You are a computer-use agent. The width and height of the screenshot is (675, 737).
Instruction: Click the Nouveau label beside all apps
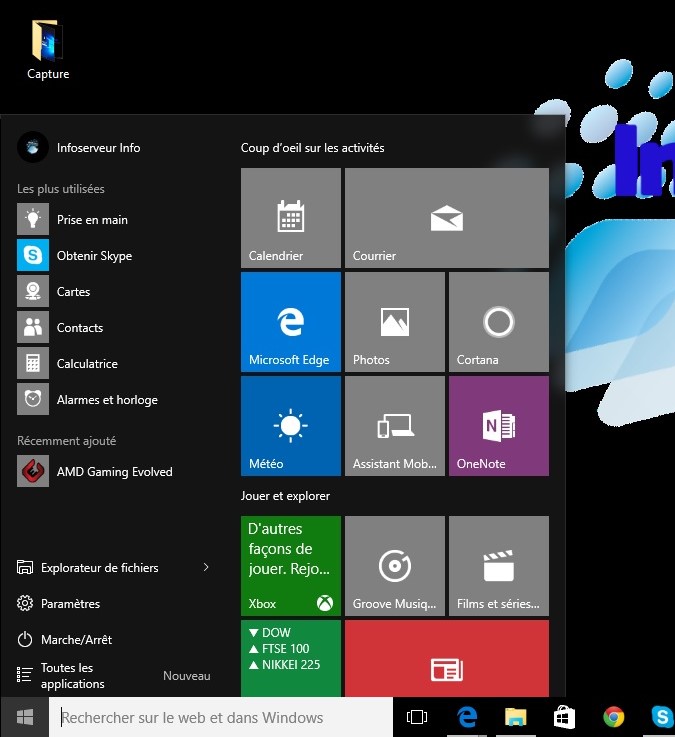tap(187, 675)
